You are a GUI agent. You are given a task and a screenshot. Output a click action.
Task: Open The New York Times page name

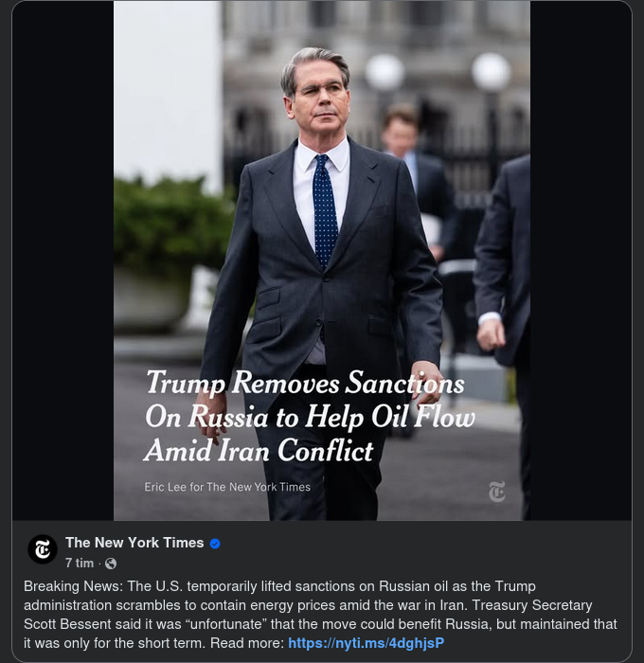click(x=134, y=543)
